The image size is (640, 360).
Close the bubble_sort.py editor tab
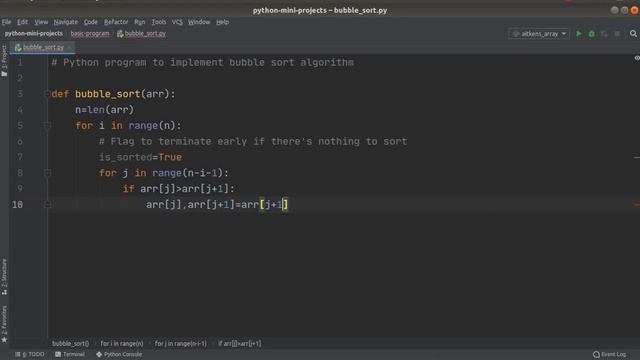70,48
